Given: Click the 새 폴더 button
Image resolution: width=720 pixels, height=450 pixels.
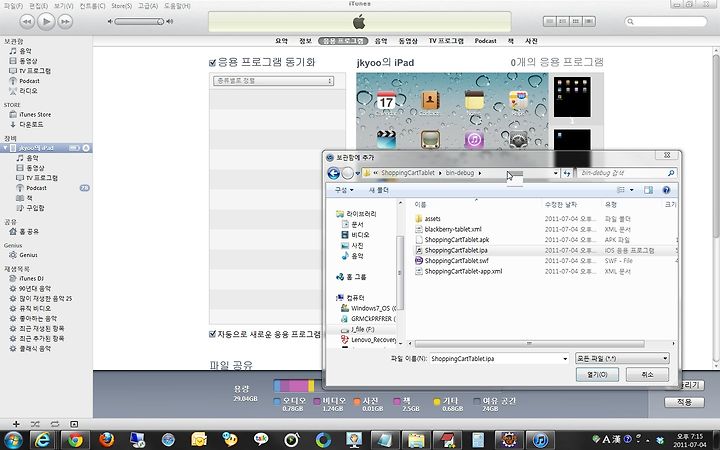Looking at the screenshot, I should (379, 190).
